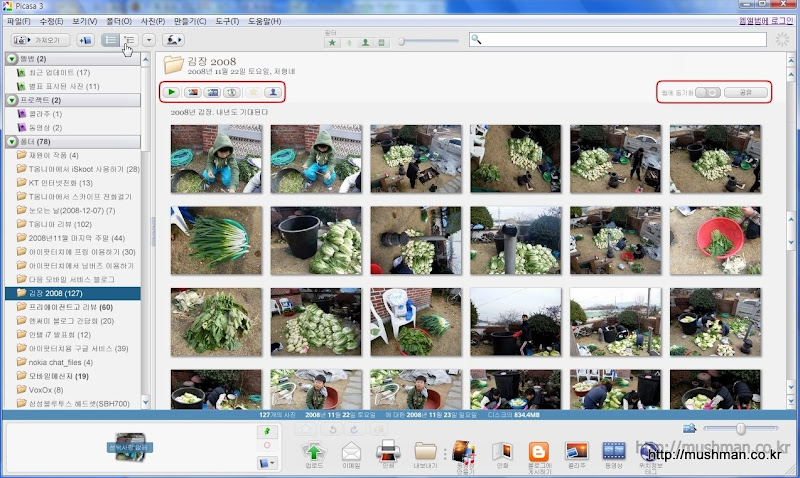The width and height of the screenshot is (800, 478).
Task: Open the view options dropdown arrow
Action: [149, 40]
